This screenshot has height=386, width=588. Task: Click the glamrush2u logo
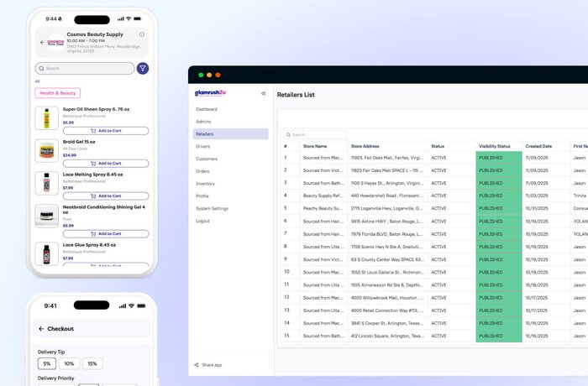(211, 93)
